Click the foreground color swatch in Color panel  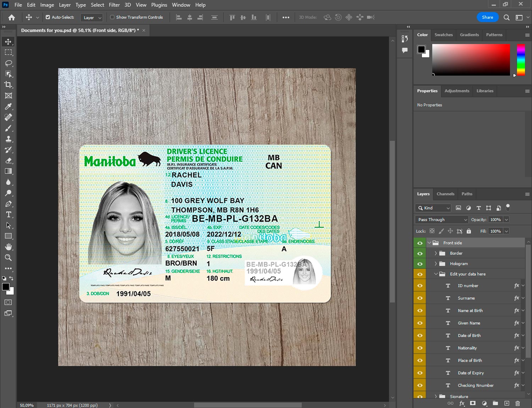pos(421,50)
